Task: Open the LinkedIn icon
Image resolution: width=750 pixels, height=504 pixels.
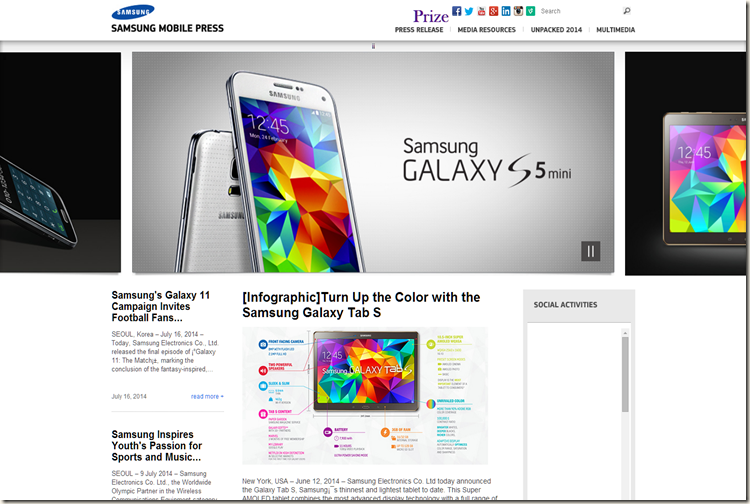Action: (506, 11)
